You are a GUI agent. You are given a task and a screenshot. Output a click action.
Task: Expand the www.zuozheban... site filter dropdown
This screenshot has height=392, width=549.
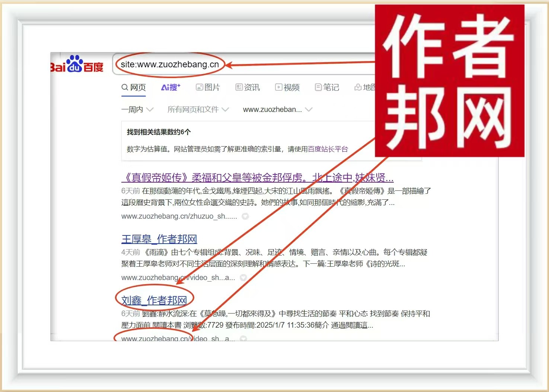pos(277,109)
